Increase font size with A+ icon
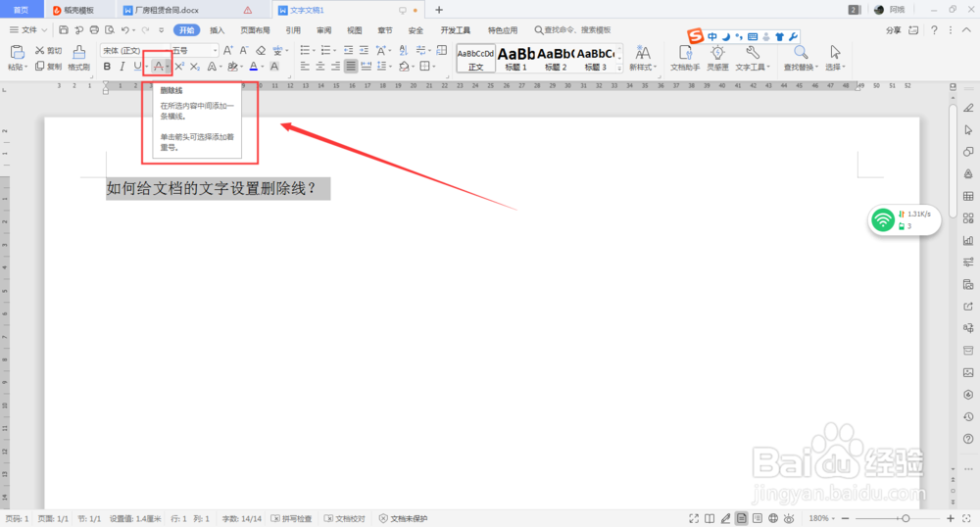The width and height of the screenshot is (980, 527). pyautogui.click(x=228, y=50)
